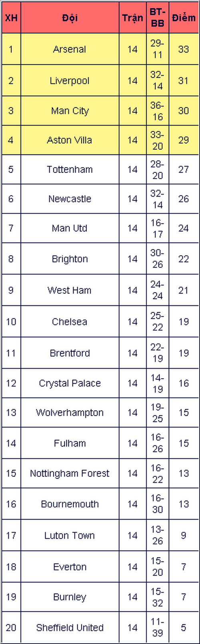This screenshot has width=200, height=644.
Task: Click the Tottenham team cell
Action: pyautogui.click(x=70, y=169)
